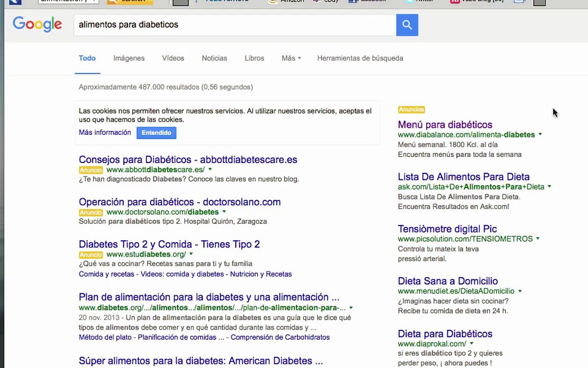Viewport: 588px width, 368px height.
Task: Click the yellow Anuncios label in sidebar
Action: click(x=411, y=110)
